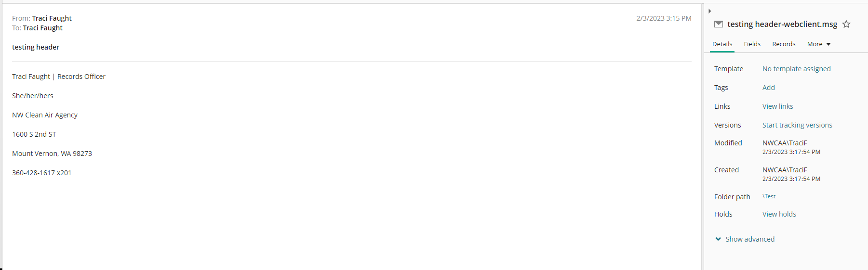Open the \Test folder path

769,196
